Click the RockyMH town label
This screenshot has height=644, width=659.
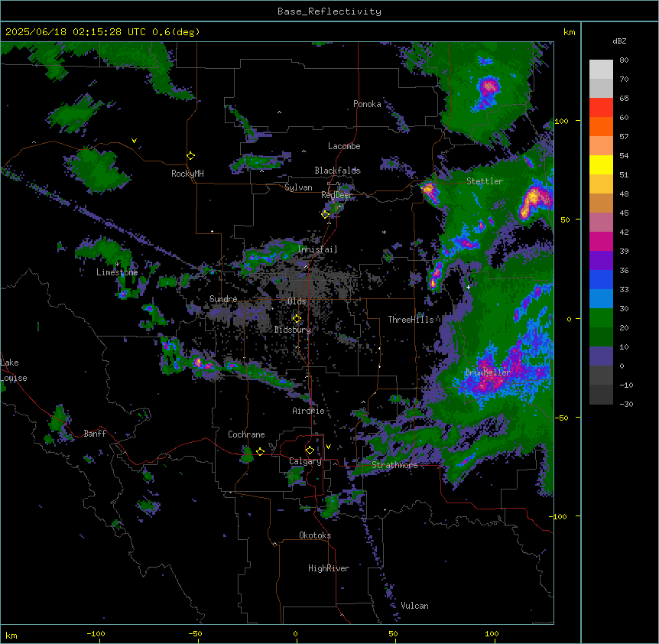pos(187,173)
